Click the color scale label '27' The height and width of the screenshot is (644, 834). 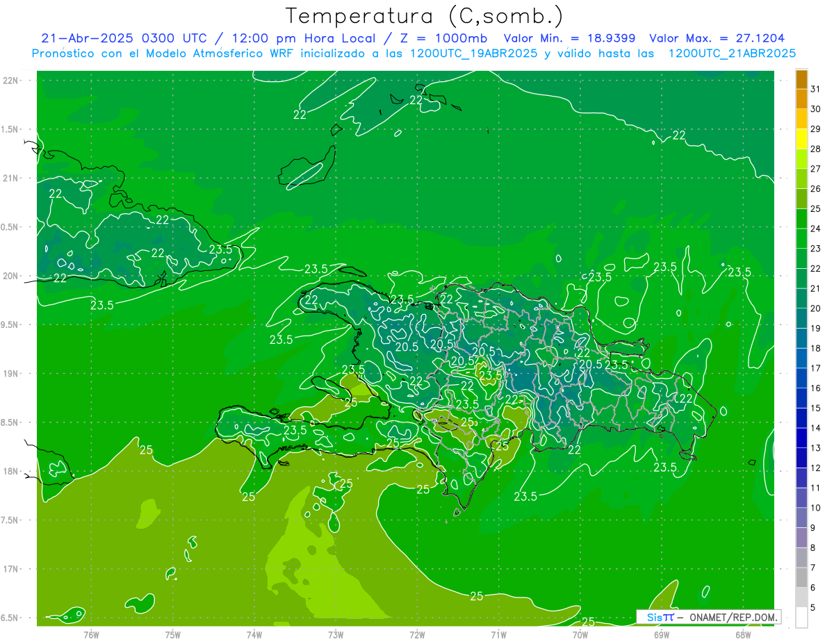[x=816, y=169]
